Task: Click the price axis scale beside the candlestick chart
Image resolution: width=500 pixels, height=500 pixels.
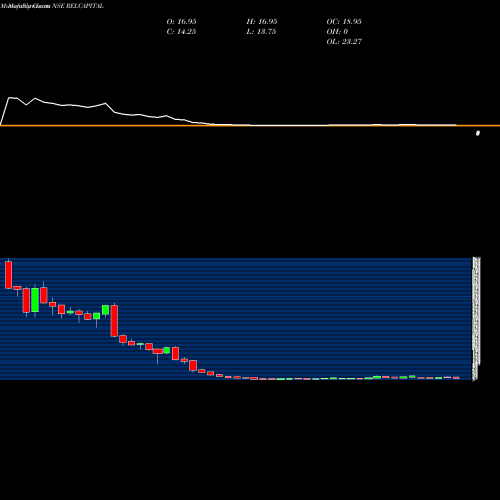Action: pyautogui.click(x=477, y=318)
